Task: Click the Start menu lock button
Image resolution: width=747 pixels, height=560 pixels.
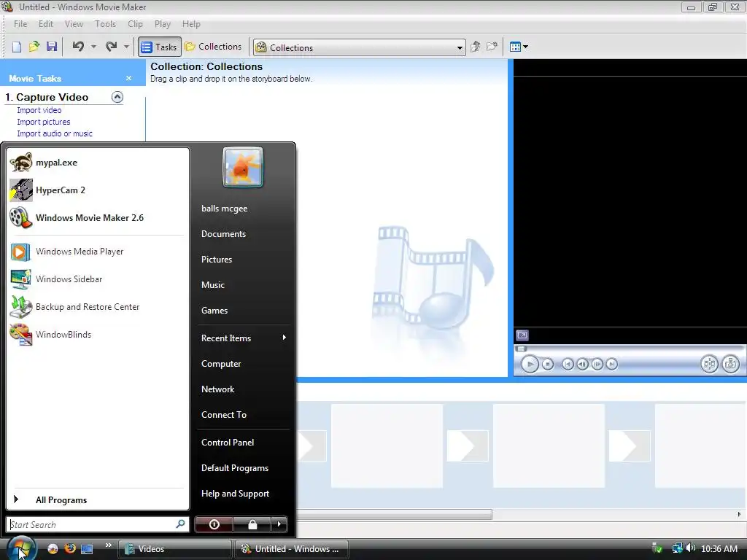Action: [x=252, y=524]
